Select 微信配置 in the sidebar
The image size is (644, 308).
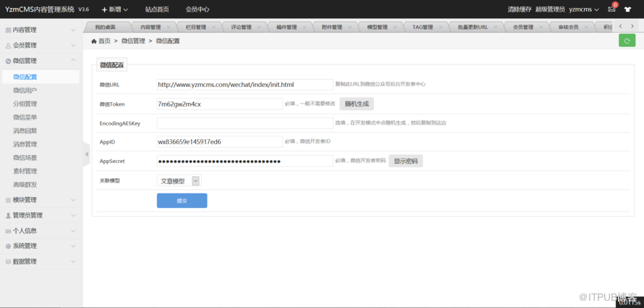click(40, 77)
